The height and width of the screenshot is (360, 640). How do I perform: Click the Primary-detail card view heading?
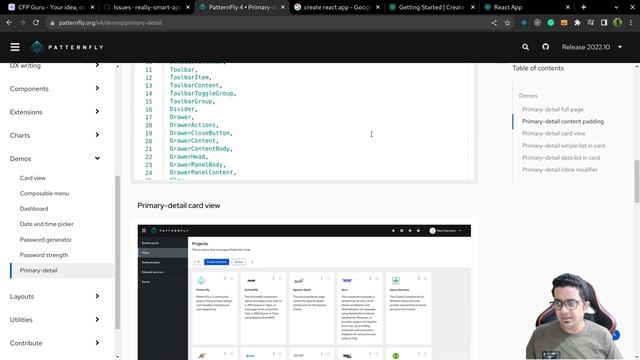(179, 205)
